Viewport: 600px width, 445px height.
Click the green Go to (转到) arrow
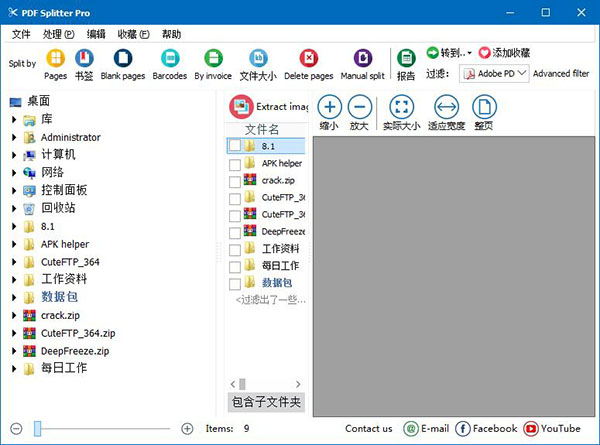point(432,52)
